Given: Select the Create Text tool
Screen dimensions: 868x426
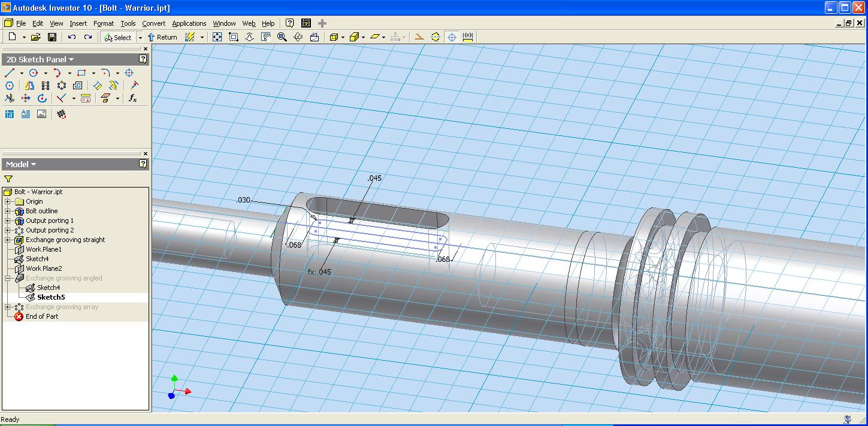Looking at the screenshot, I should point(26,114).
